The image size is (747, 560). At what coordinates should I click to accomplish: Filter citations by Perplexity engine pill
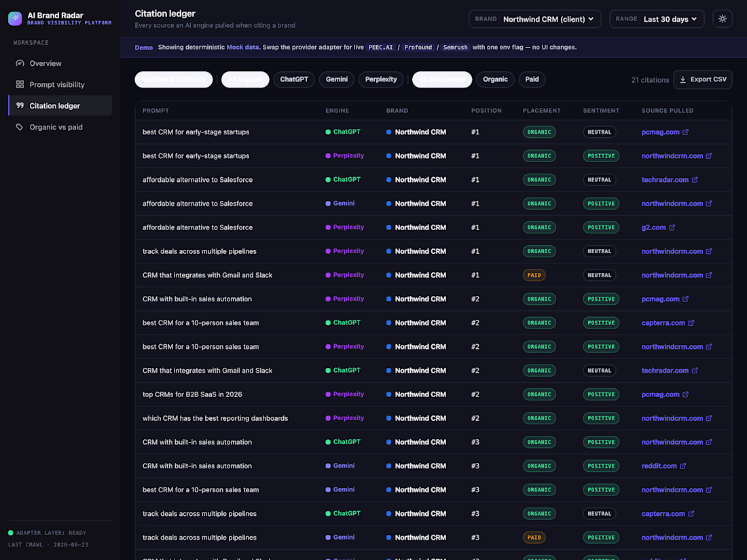point(381,79)
